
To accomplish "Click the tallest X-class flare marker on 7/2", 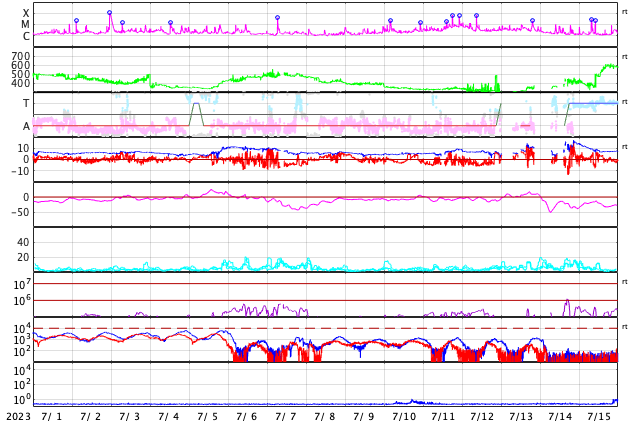I will (110, 13).
